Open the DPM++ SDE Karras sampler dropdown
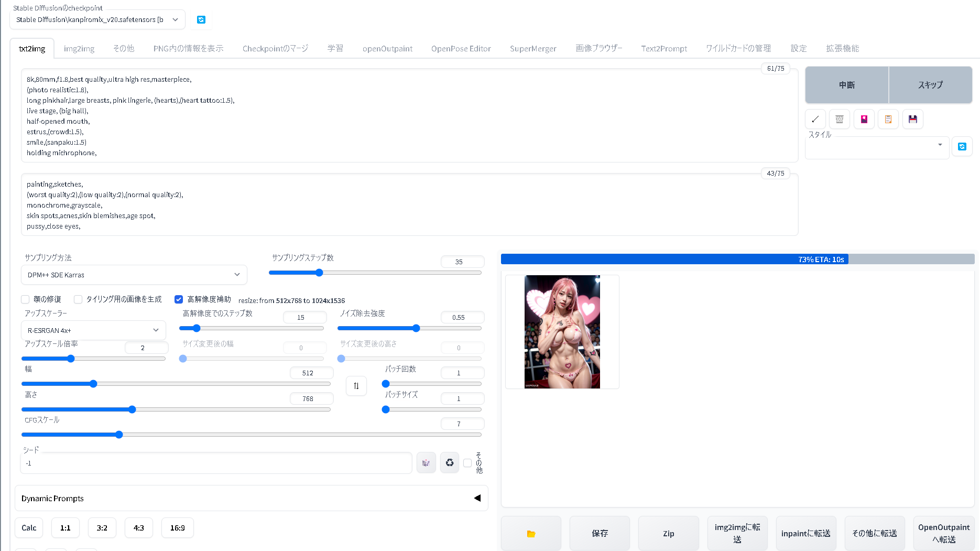The image size is (980, 551). (x=134, y=275)
